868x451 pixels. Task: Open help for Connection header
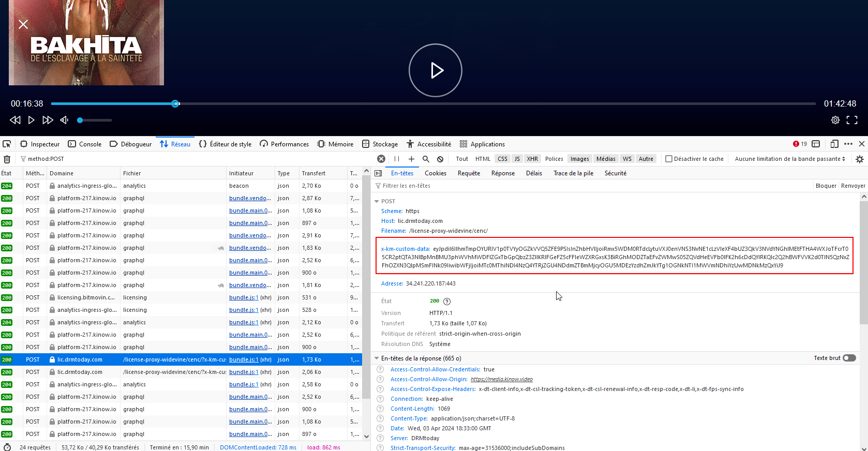pyautogui.click(x=380, y=399)
